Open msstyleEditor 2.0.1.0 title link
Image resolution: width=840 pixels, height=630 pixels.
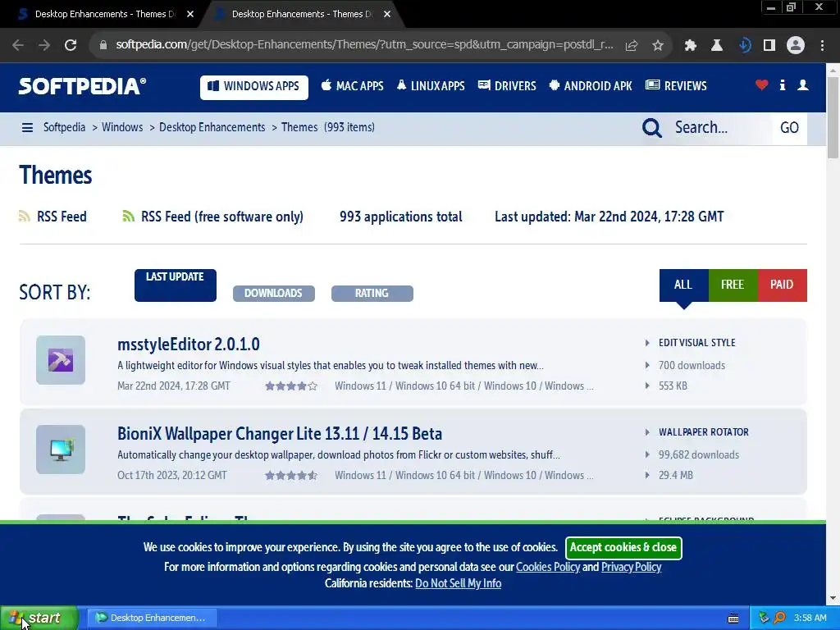pyautogui.click(x=189, y=344)
